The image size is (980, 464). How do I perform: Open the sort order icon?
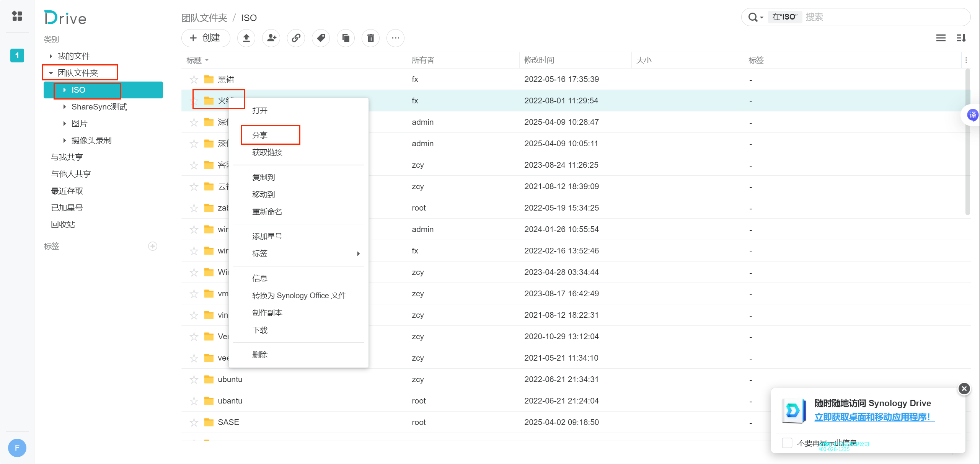click(x=962, y=38)
